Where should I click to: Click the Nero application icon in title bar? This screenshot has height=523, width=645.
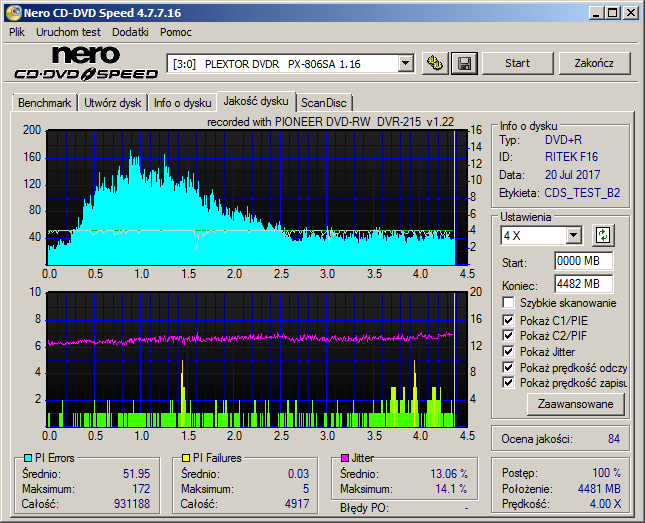pos(13,13)
